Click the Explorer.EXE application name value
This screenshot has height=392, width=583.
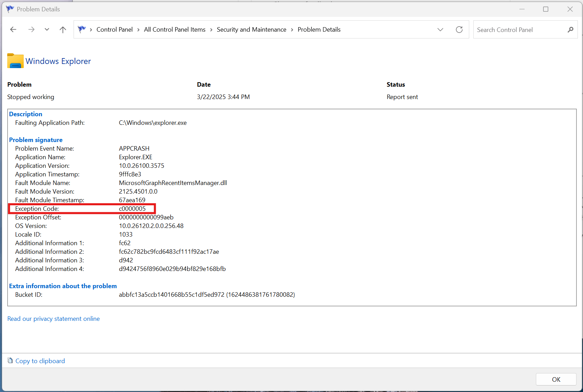point(135,157)
